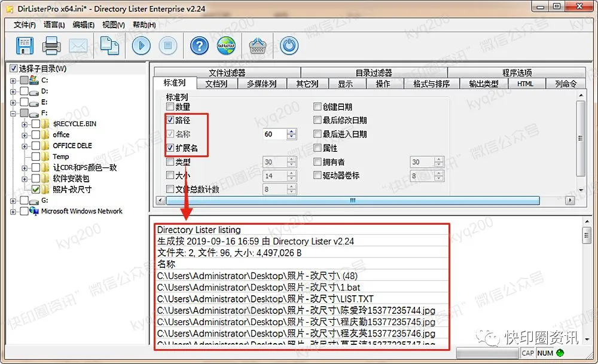Screen dimensions: 598x364
Task: Expand the $RECYCLE.BIN folder node
Action: point(25,124)
